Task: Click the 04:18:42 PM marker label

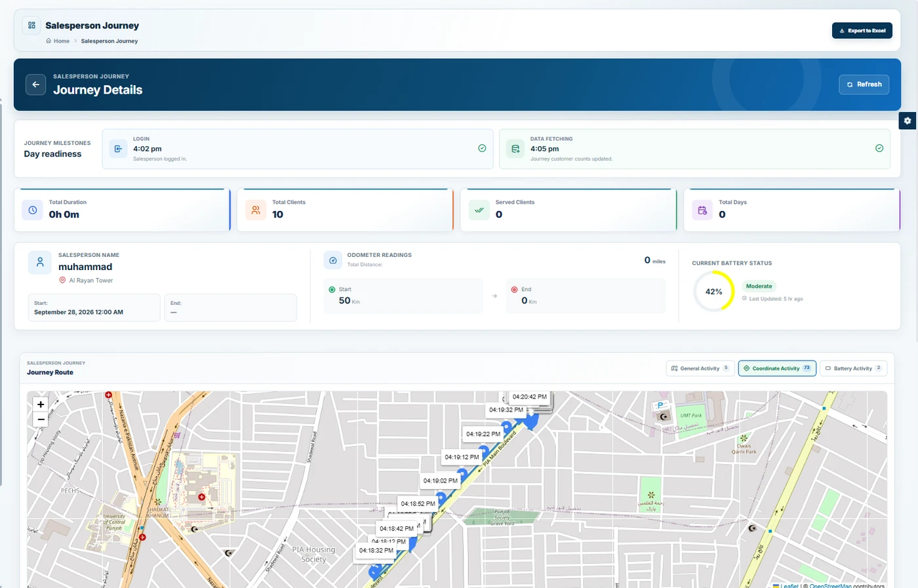Action: (x=397, y=528)
